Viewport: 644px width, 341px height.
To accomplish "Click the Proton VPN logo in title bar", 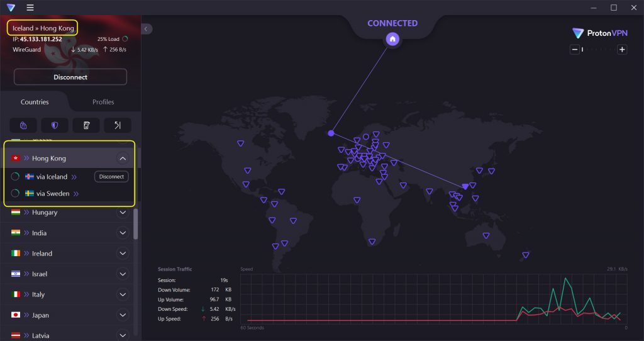I will pyautogui.click(x=11, y=8).
